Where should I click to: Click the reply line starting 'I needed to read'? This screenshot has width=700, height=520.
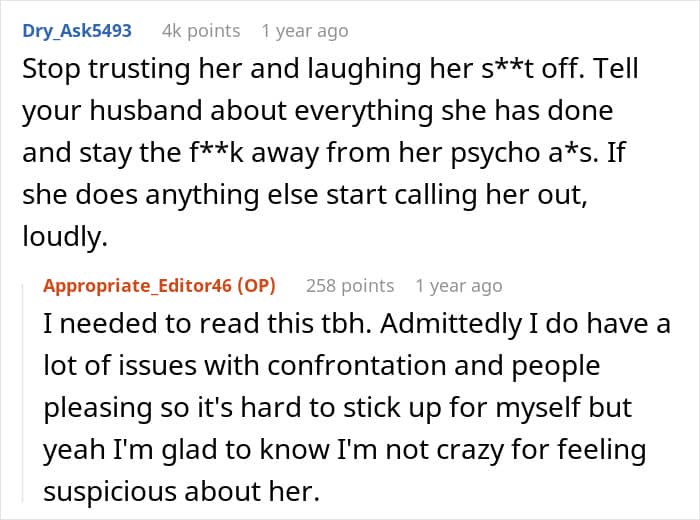click(x=357, y=323)
